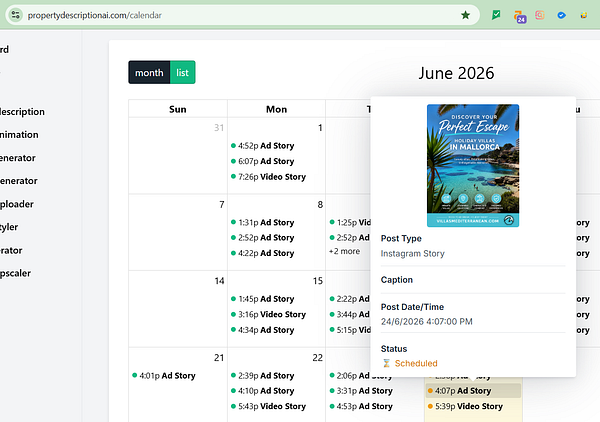Open the blue round messenger extension icon

(x=561, y=15)
